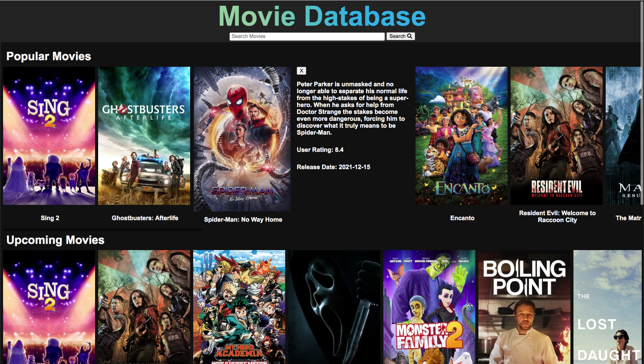Viewport: 644px width, 364px height.
Task: Click the Ghostbusters: Afterlife title text
Action: tap(145, 218)
